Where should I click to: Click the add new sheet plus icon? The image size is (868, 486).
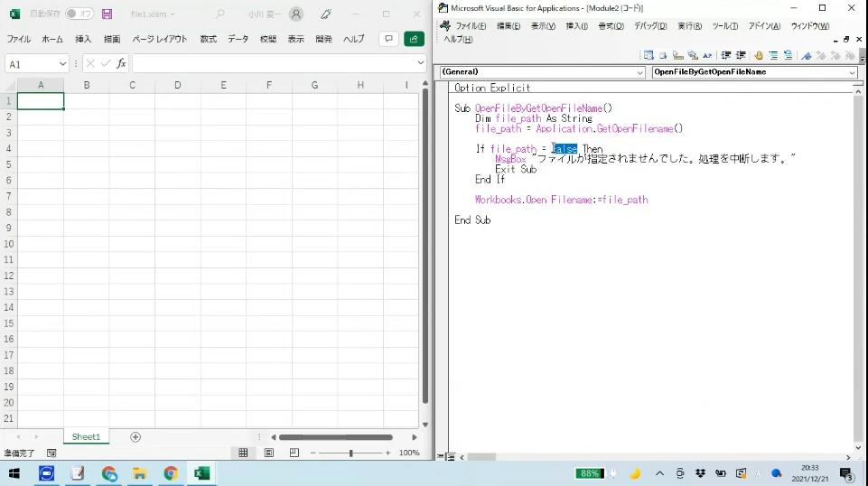coord(135,437)
